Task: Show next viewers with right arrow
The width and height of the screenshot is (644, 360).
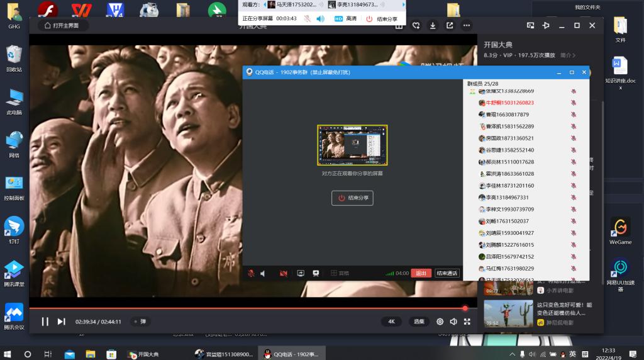Action: [403, 4]
